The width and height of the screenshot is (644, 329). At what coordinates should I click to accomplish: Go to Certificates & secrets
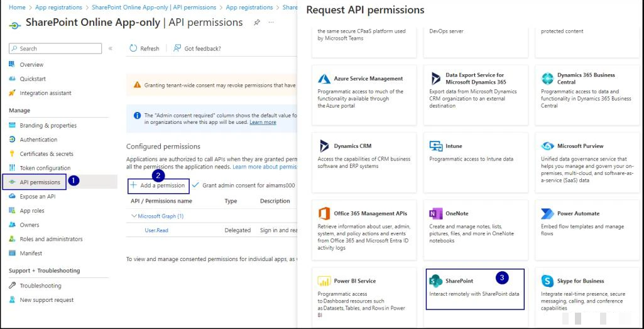pos(46,153)
